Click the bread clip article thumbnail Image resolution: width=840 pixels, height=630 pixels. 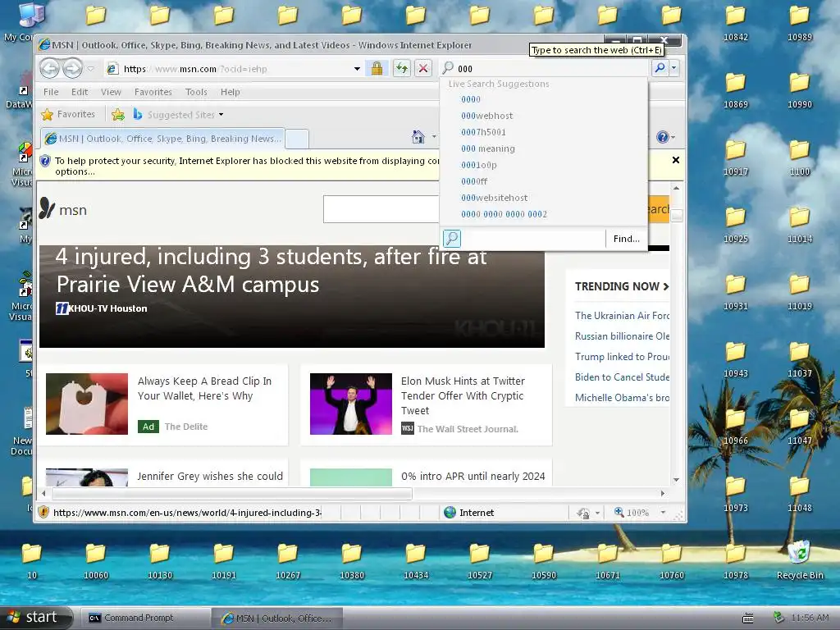click(x=87, y=404)
